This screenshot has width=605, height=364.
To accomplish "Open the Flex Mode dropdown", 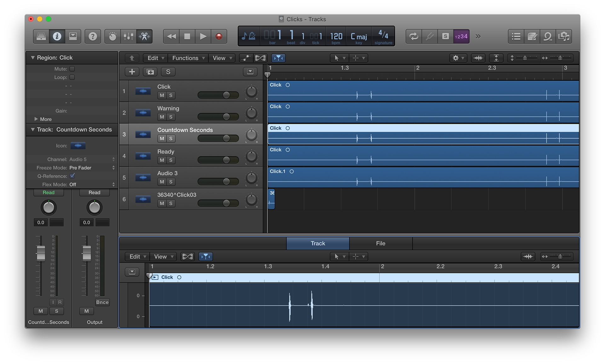I will coord(92,184).
